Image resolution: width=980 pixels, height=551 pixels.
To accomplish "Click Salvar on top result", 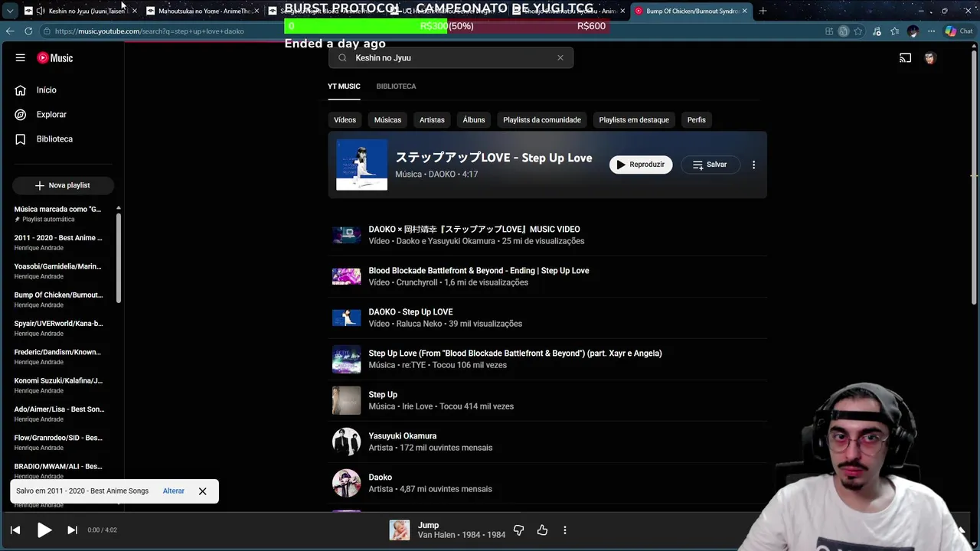I will coord(710,165).
